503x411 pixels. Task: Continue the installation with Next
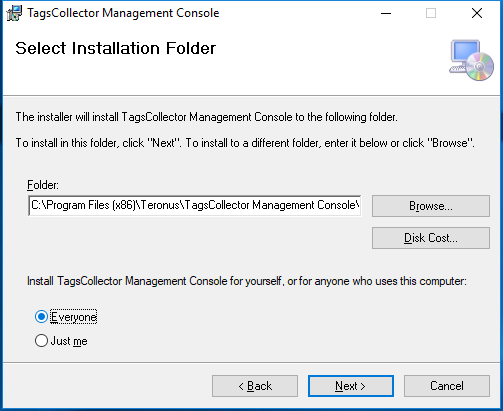(x=351, y=386)
